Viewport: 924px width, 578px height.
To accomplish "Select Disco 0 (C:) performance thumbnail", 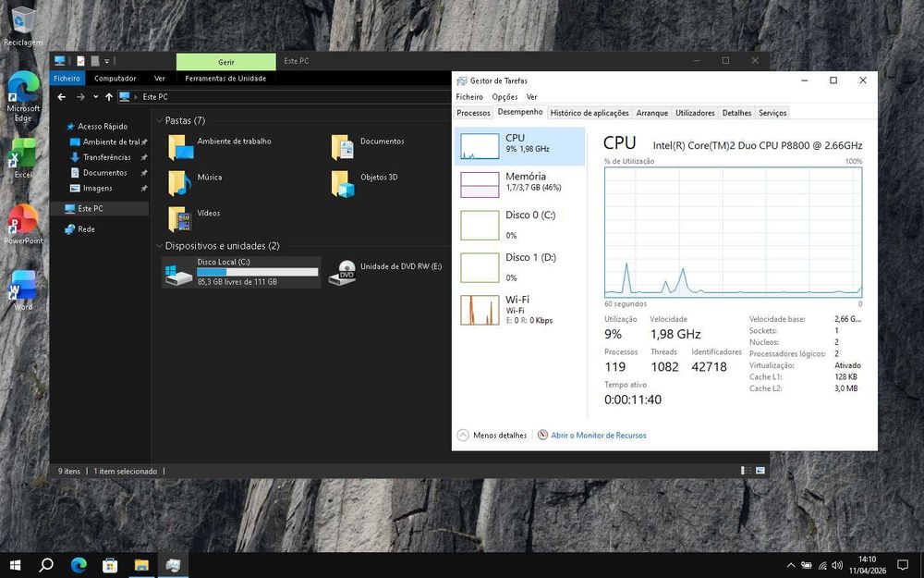I will (479, 226).
